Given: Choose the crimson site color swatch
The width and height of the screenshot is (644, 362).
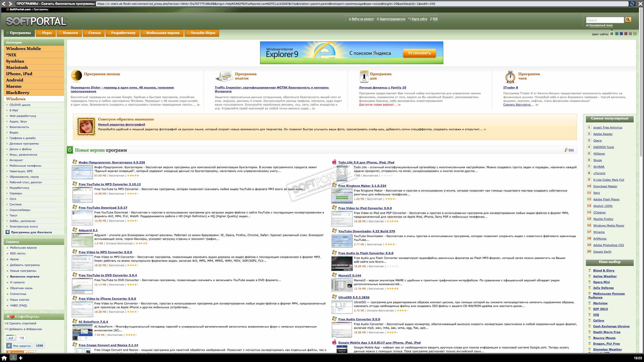Looking at the screenshot, I should (x=626, y=34).
